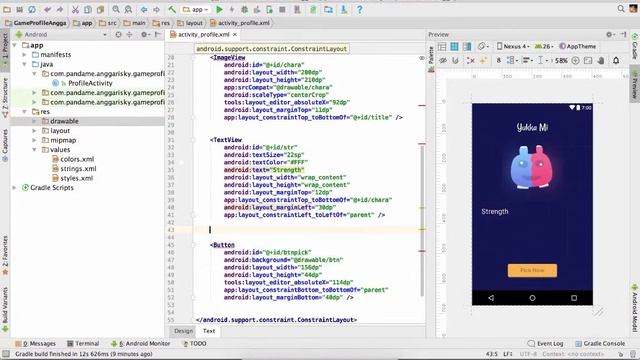Viewport: 640px width, 360px height.
Task: Open the Event Log
Action: [545, 344]
